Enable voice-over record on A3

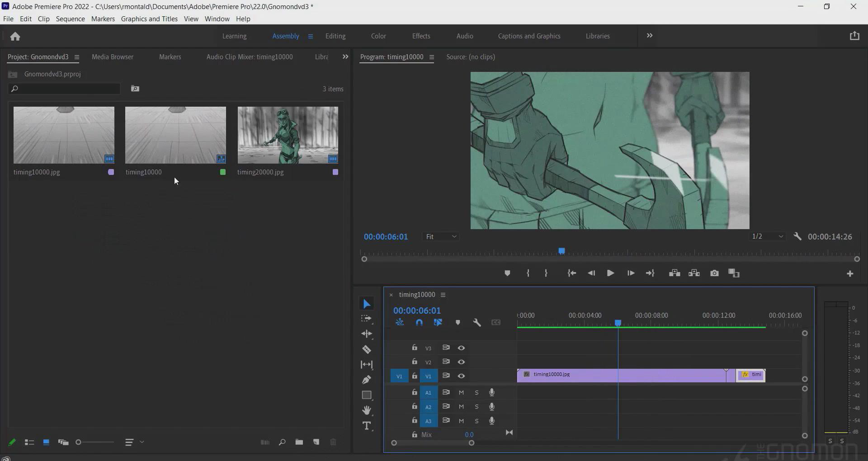tap(492, 420)
